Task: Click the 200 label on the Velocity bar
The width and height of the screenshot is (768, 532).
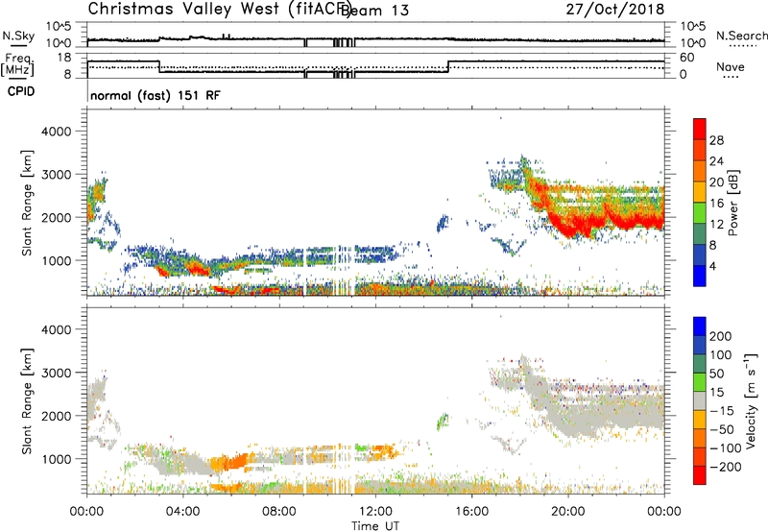Action: [721, 336]
